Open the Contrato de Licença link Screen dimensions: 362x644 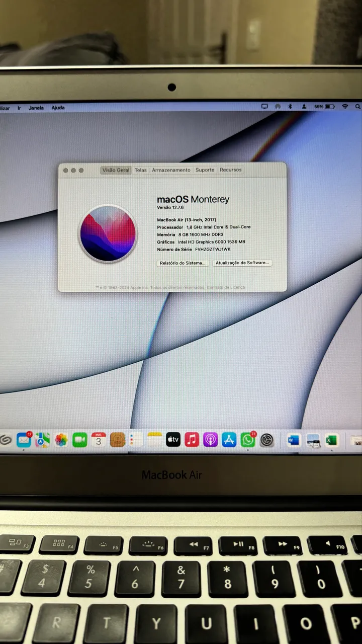(x=226, y=287)
